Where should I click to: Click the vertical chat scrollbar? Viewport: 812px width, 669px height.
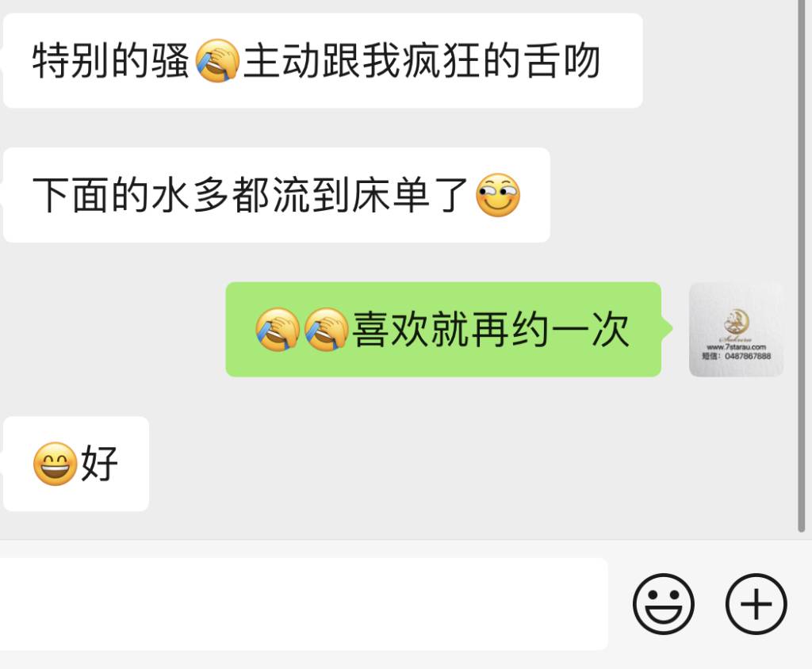(x=801, y=266)
